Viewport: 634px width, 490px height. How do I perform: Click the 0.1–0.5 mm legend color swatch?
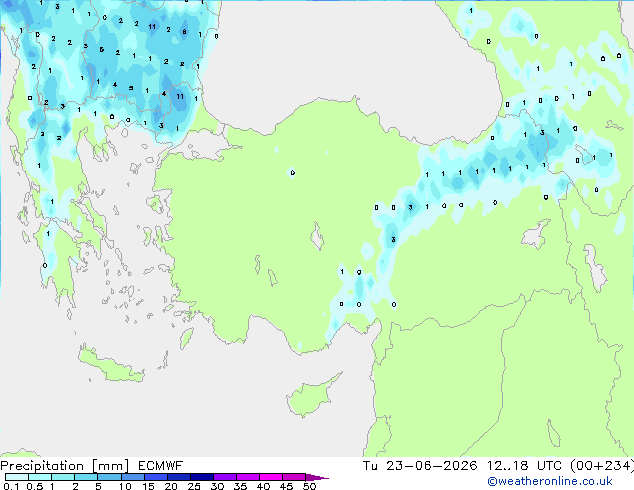pyautogui.click(x=17, y=477)
